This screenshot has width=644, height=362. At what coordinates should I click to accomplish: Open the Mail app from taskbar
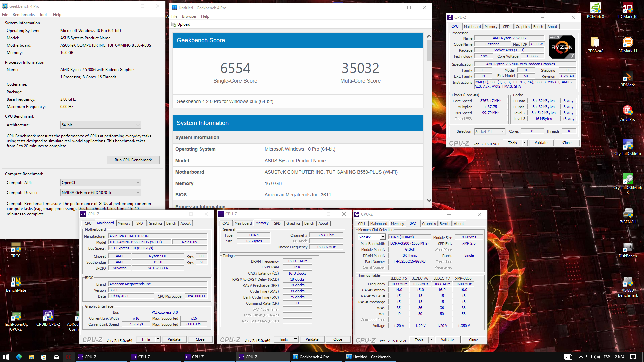[x=56, y=357]
